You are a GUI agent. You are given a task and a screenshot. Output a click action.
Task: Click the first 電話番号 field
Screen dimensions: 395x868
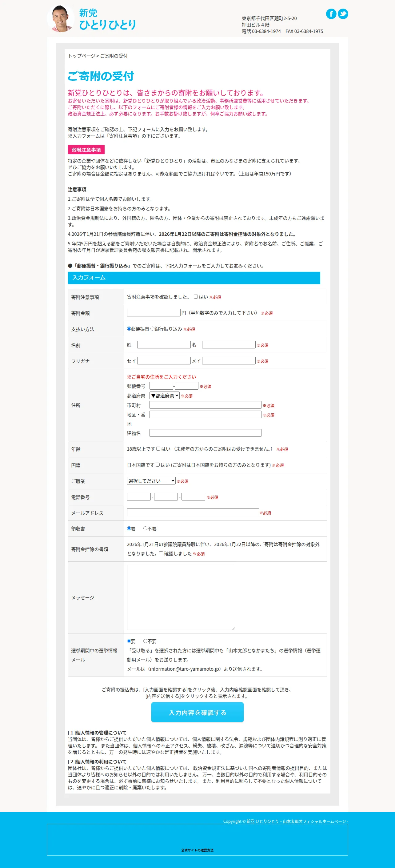(139, 497)
